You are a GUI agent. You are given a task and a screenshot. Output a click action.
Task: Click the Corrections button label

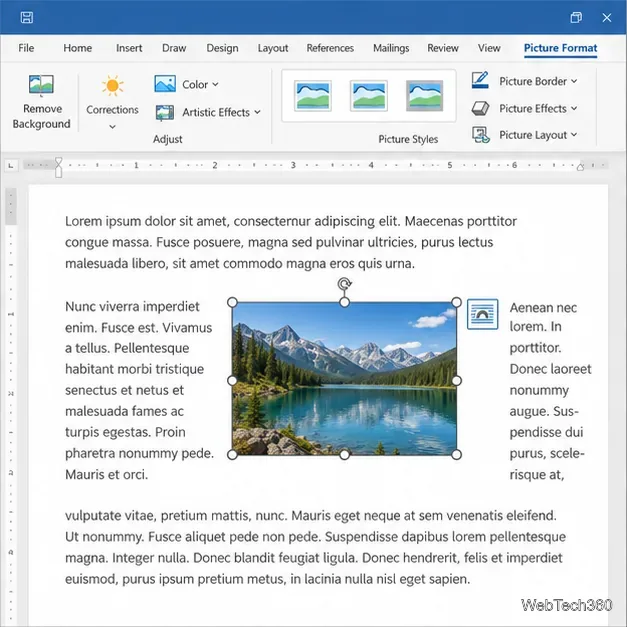coord(112,110)
